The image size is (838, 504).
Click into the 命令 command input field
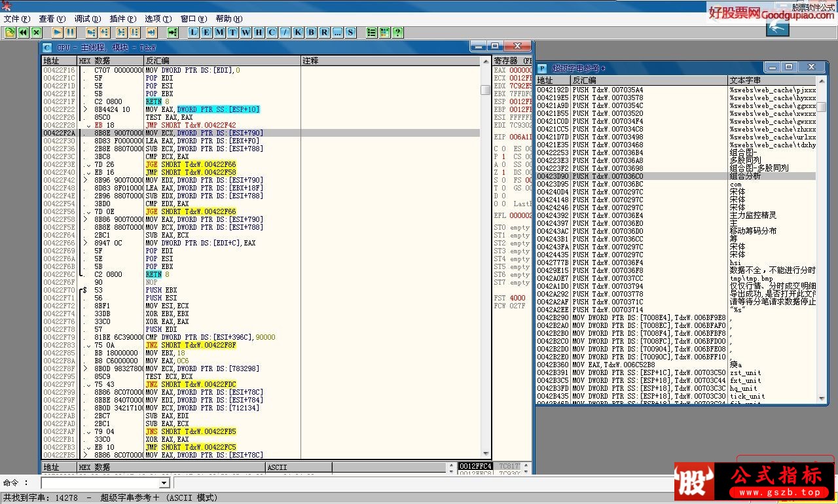100,483
